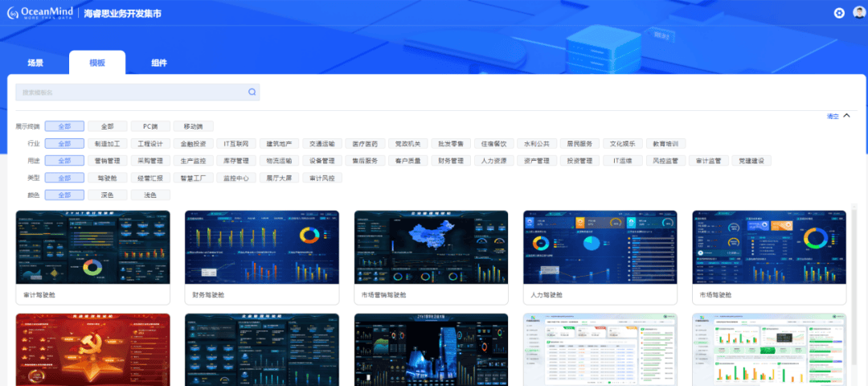Filter usage by 财务管理
Viewport: 868px width, 386px height.
coord(451,161)
